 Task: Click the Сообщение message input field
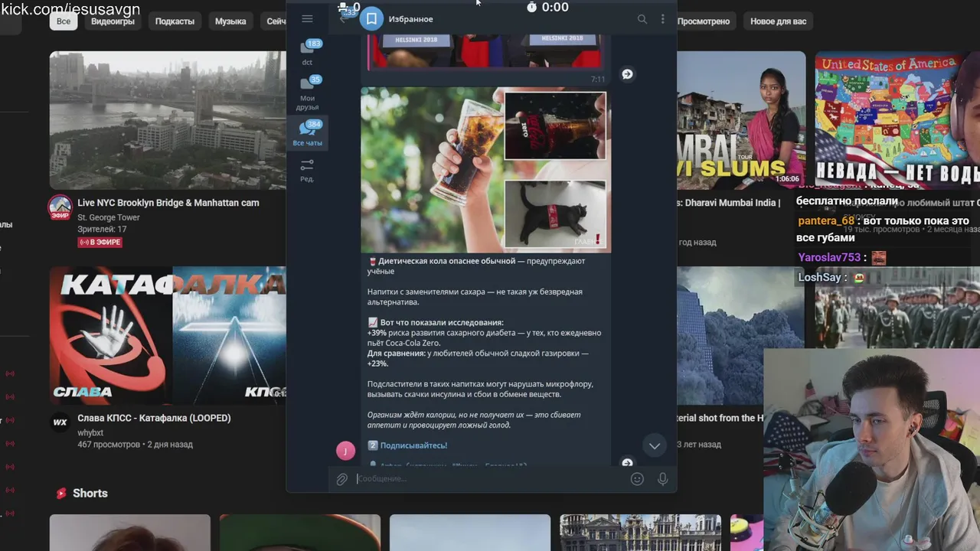point(490,479)
